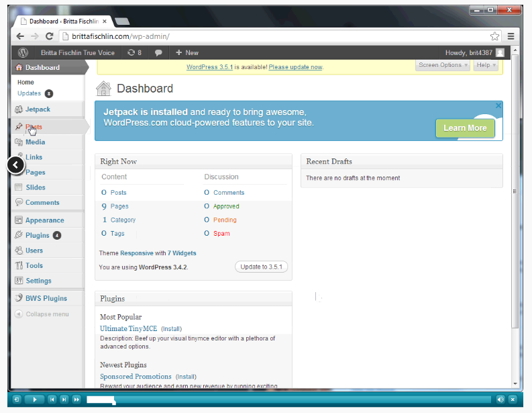This screenshot has height=413, width=532.
Task: Open the comments bubble in admin bar
Action: tap(158, 52)
